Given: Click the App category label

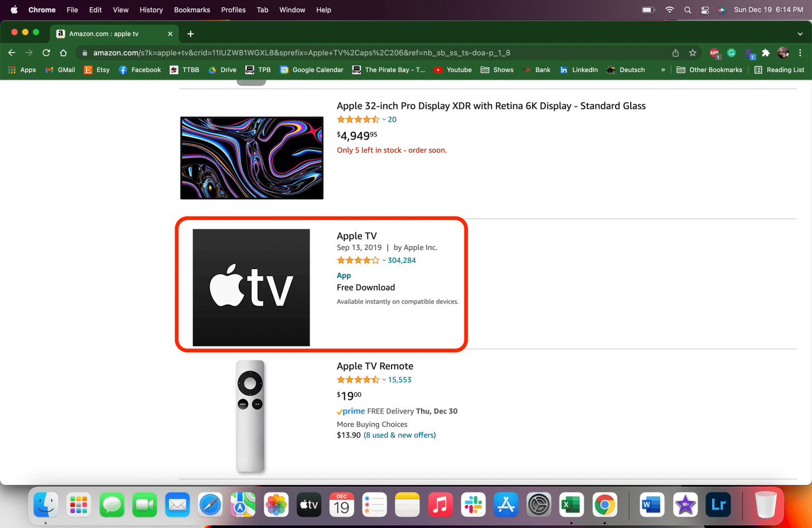Looking at the screenshot, I should coord(344,276).
